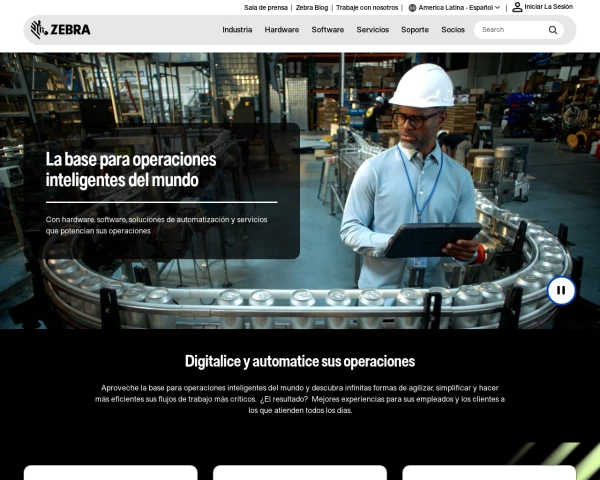Image resolution: width=600 pixels, height=480 pixels.
Task: Open the Hardware menu
Action: click(x=282, y=30)
